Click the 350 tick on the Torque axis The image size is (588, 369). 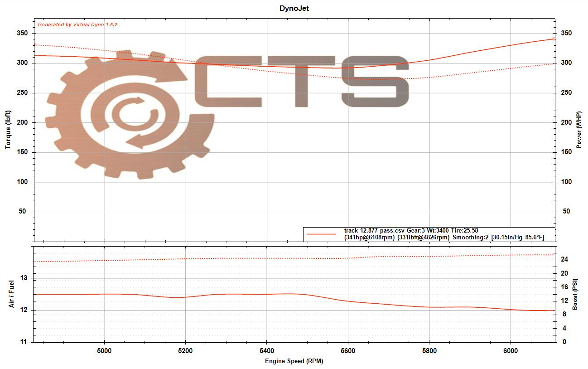[23, 34]
